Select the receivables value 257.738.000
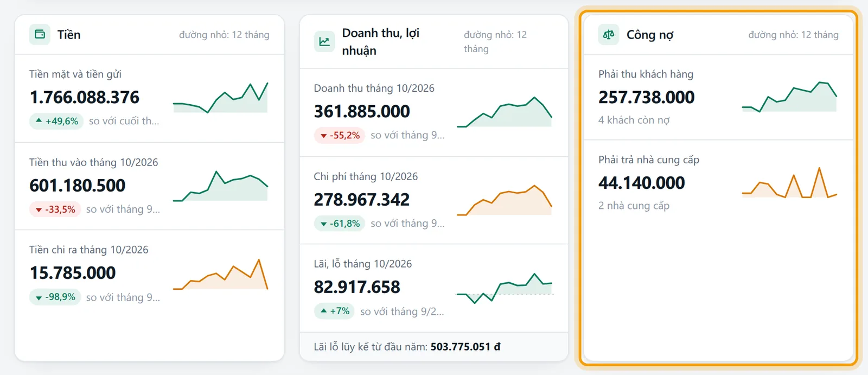 pyautogui.click(x=647, y=97)
